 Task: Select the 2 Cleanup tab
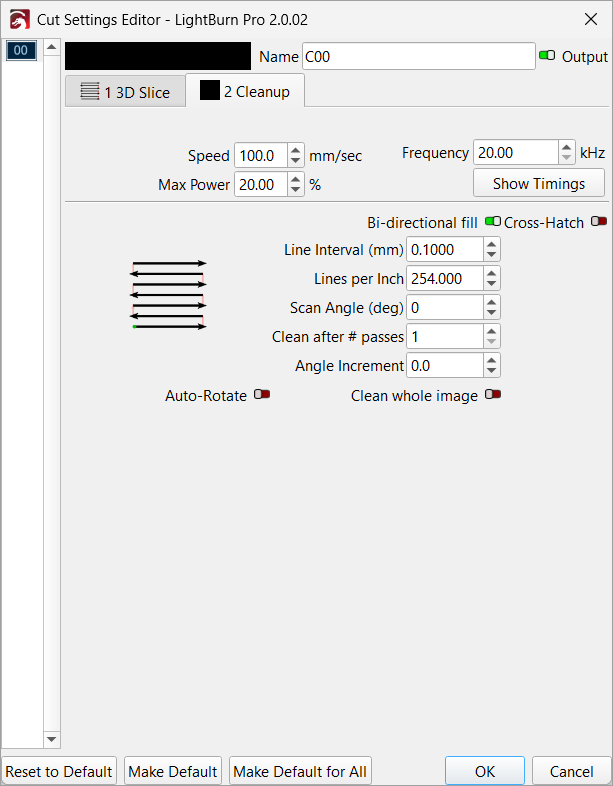(245, 91)
